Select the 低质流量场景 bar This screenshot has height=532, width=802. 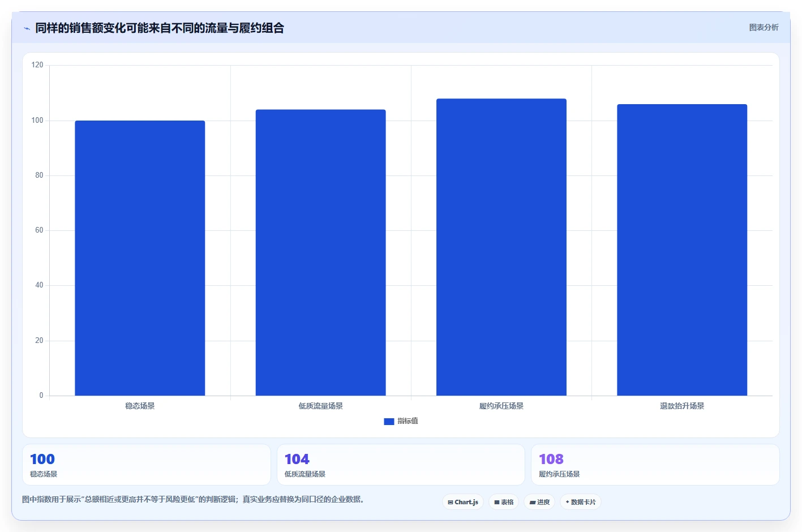320,252
